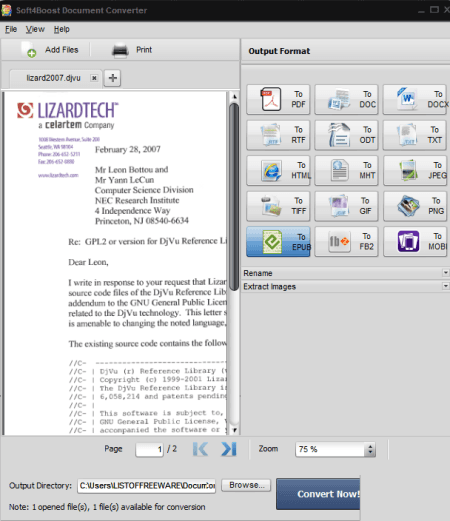Click the page number input field
Image resolution: width=450 pixels, height=521 pixels.
point(149,449)
